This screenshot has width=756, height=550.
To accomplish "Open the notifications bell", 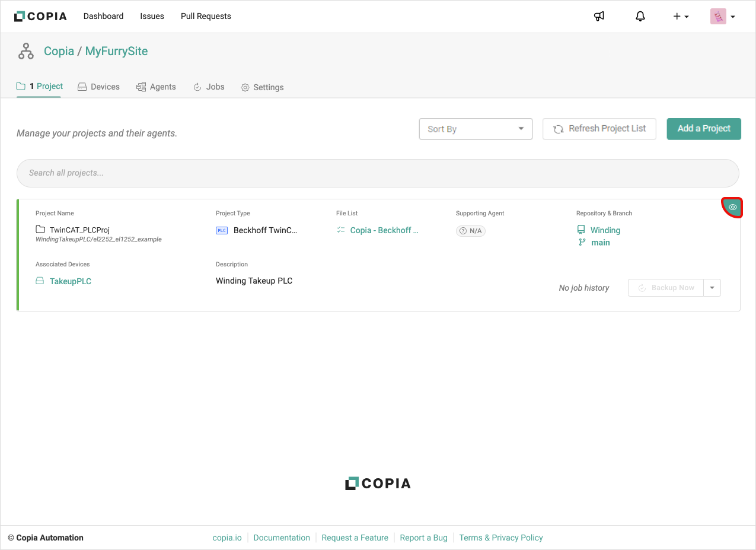I will click(x=640, y=17).
